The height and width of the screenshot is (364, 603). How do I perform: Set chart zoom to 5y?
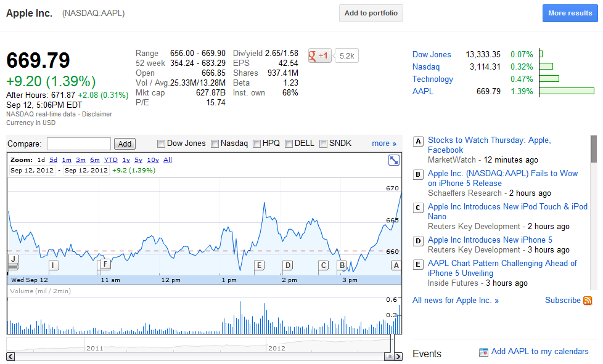click(x=139, y=160)
